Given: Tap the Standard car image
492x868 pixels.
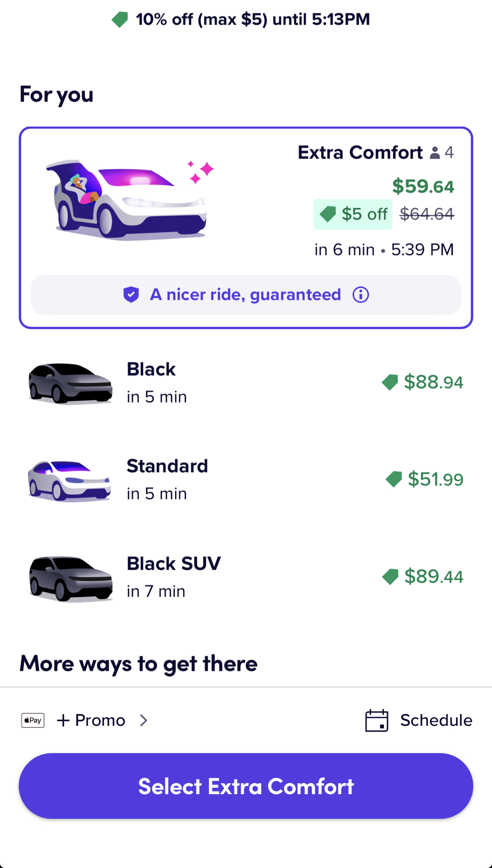Looking at the screenshot, I should click(x=69, y=480).
